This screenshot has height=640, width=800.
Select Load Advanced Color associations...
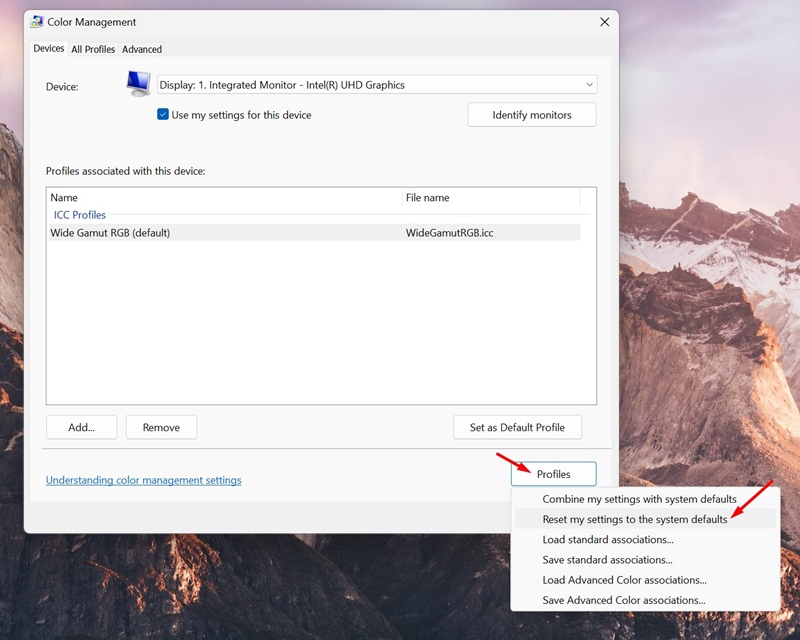click(645, 580)
